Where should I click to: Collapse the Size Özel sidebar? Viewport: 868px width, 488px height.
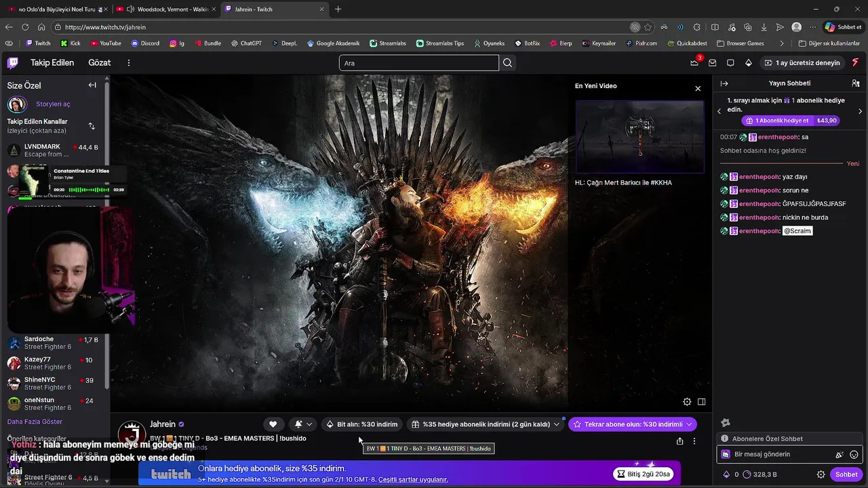pyautogui.click(x=92, y=85)
